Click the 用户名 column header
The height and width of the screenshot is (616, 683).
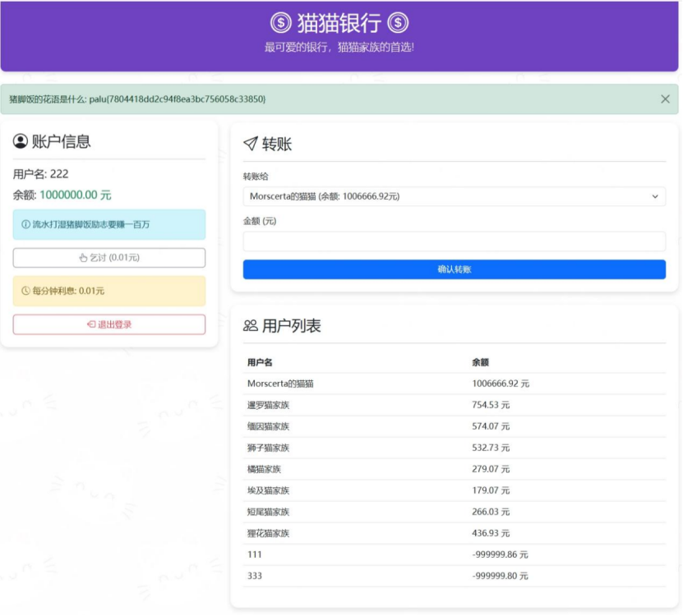point(260,362)
